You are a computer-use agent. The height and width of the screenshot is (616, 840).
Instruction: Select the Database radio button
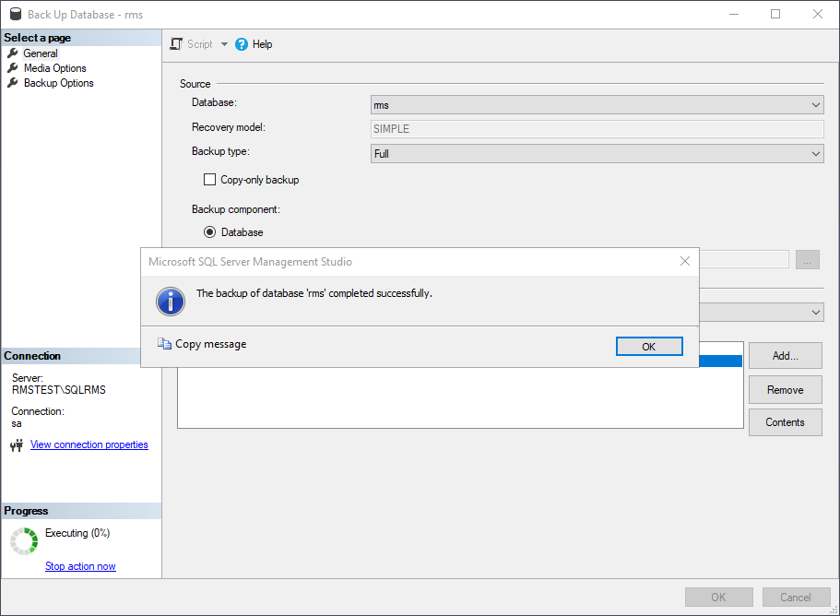209,232
